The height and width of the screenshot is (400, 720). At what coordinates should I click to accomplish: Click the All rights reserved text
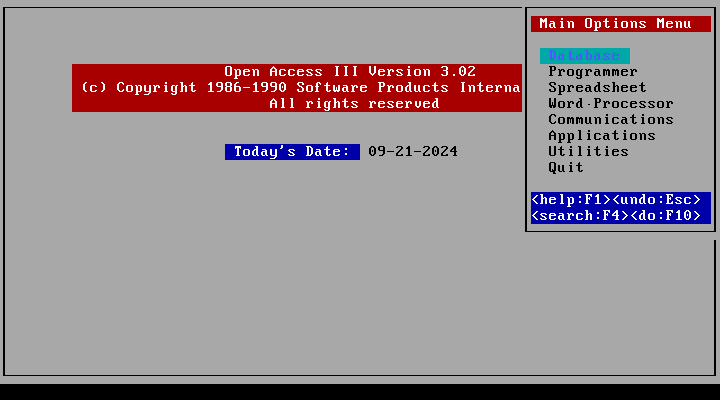(354, 103)
